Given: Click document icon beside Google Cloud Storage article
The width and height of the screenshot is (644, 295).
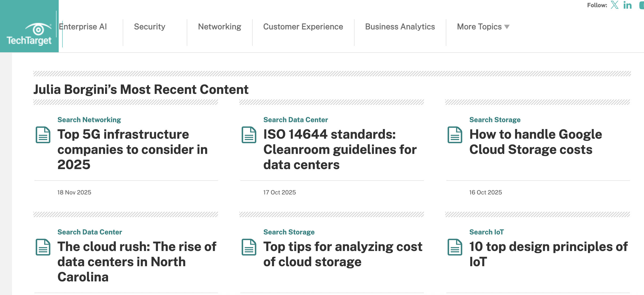Looking at the screenshot, I should click(x=455, y=135).
